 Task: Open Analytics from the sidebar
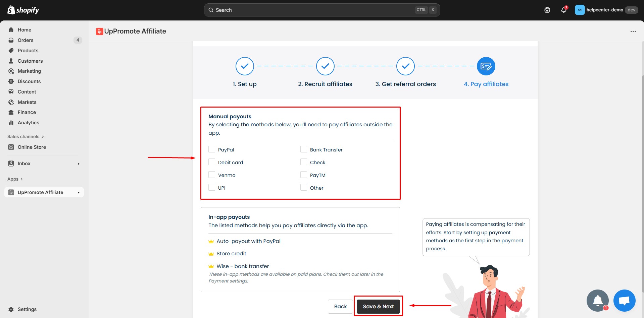29,123
